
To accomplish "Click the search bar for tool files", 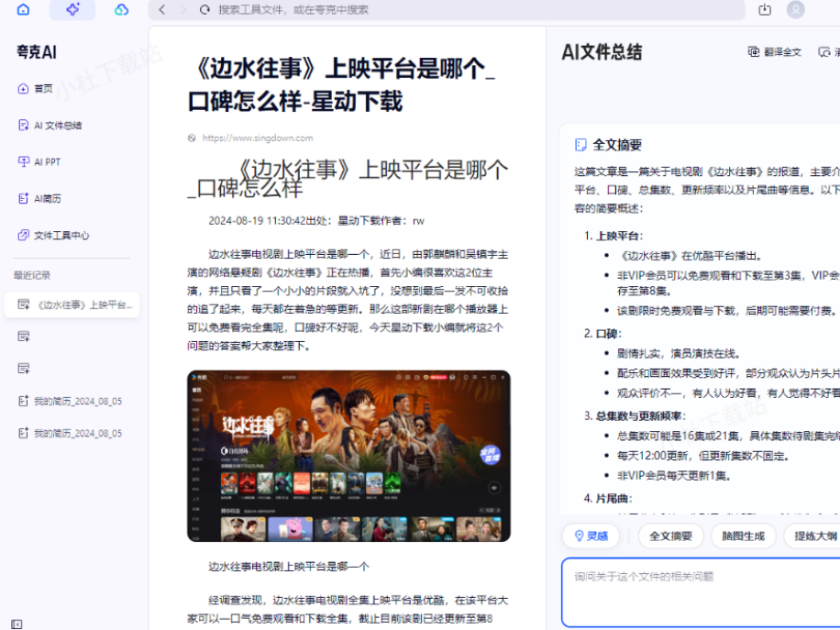I will click(x=447, y=10).
